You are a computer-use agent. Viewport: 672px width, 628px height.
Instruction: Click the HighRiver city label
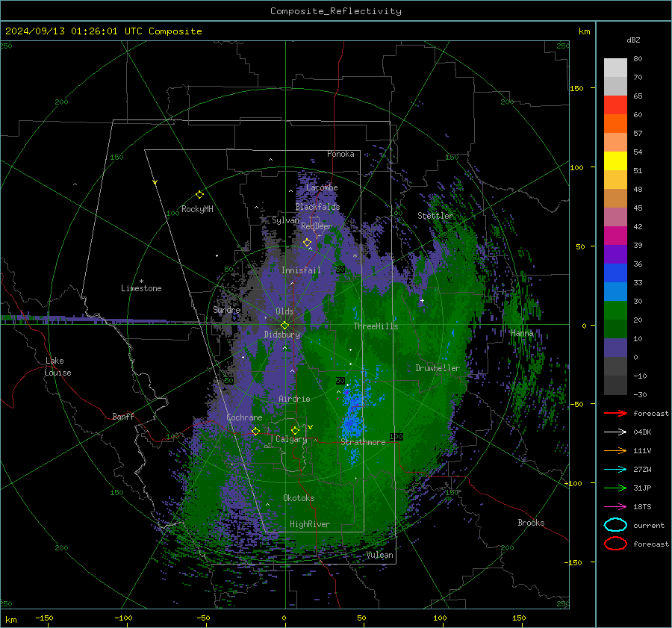(x=310, y=524)
